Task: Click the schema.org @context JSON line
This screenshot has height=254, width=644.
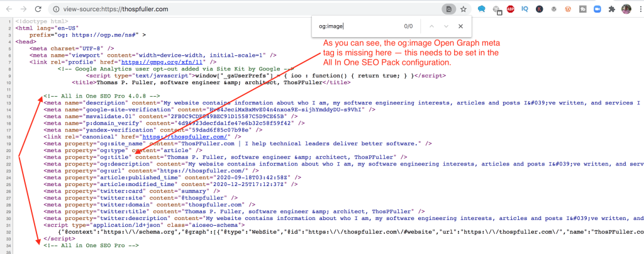Action: (350, 231)
